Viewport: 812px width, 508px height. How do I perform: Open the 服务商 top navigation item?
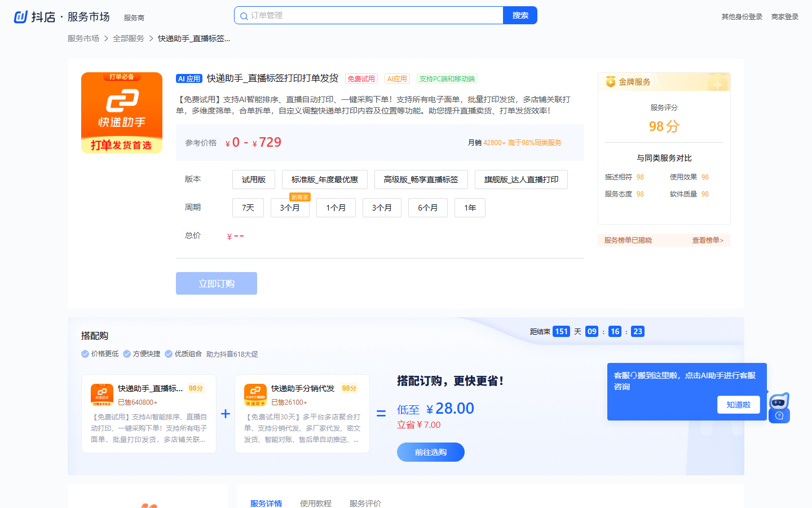pyautogui.click(x=134, y=18)
